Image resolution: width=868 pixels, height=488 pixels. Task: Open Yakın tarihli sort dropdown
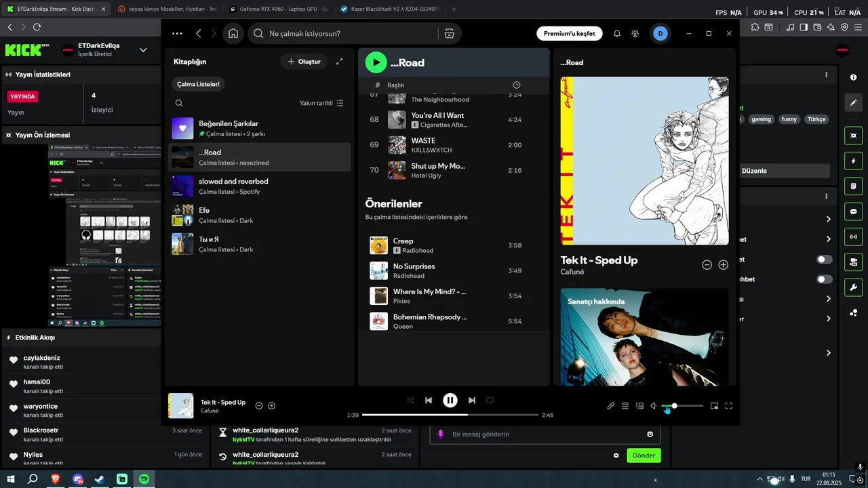(322, 103)
